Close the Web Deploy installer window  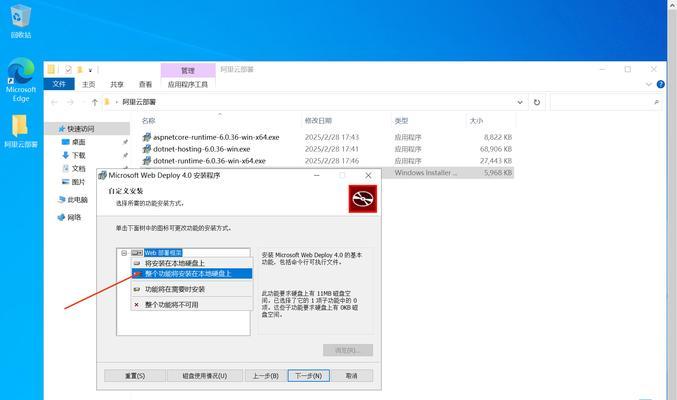[x=368, y=175]
